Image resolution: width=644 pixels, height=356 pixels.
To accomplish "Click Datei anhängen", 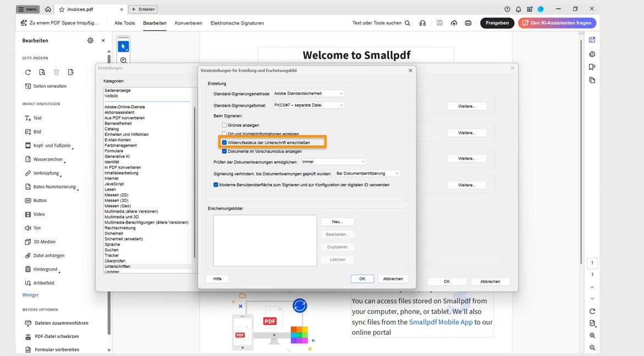I will [45, 255].
